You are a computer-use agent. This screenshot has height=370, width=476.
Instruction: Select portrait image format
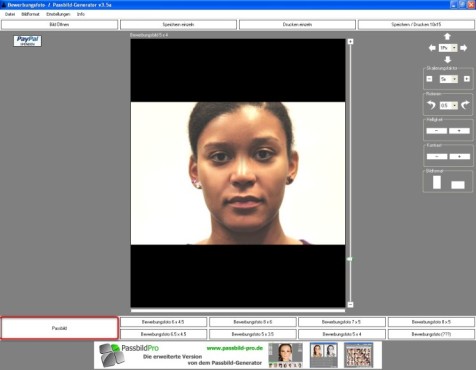(437, 182)
